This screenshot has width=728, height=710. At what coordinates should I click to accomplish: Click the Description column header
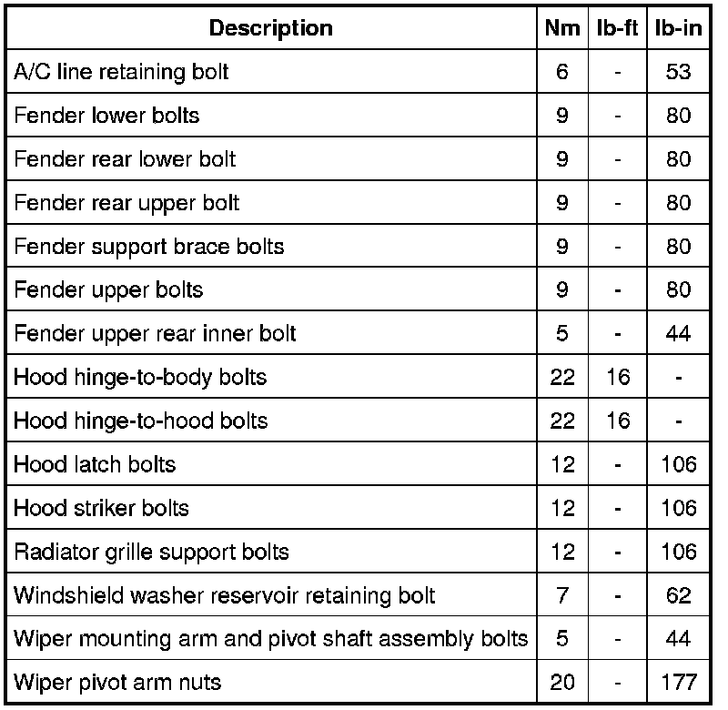(x=270, y=28)
